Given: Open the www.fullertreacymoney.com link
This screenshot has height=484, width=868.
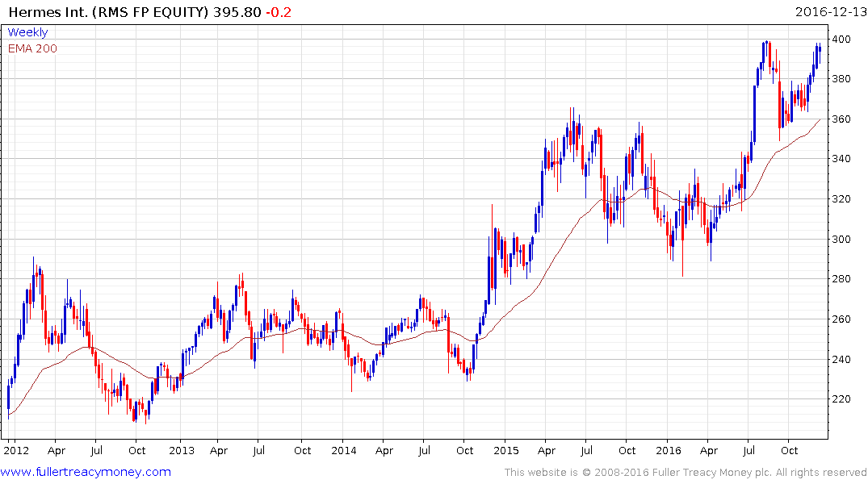Looking at the screenshot, I should [x=86, y=472].
